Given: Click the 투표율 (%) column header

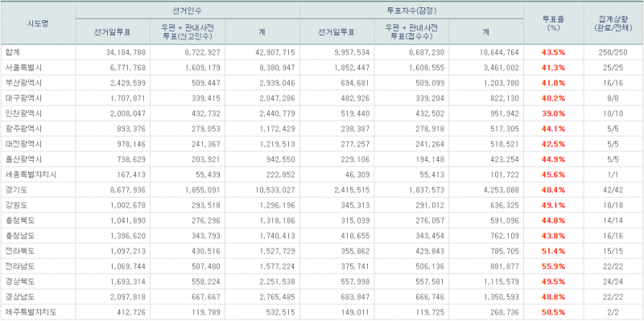Looking at the screenshot, I should 553,23.
